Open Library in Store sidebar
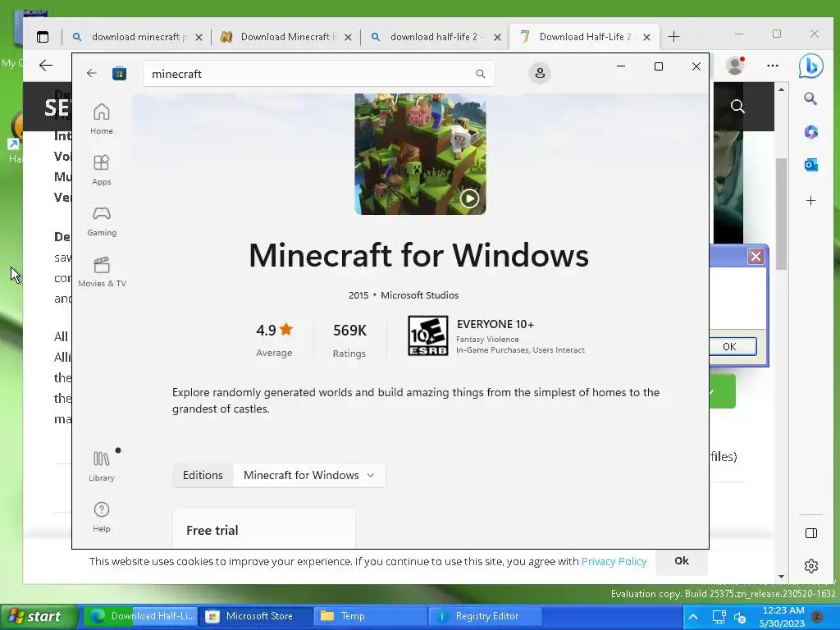This screenshot has width=840, height=630. [x=101, y=466]
